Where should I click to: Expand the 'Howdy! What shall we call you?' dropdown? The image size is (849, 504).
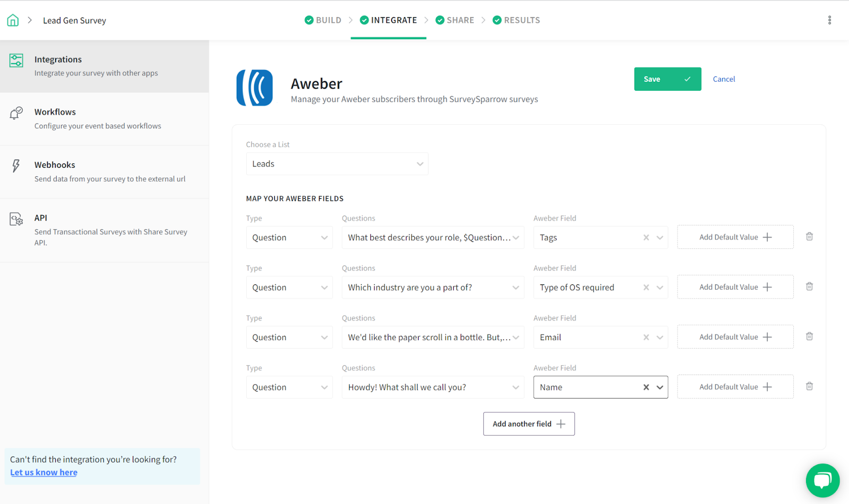(x=433, y=387)
